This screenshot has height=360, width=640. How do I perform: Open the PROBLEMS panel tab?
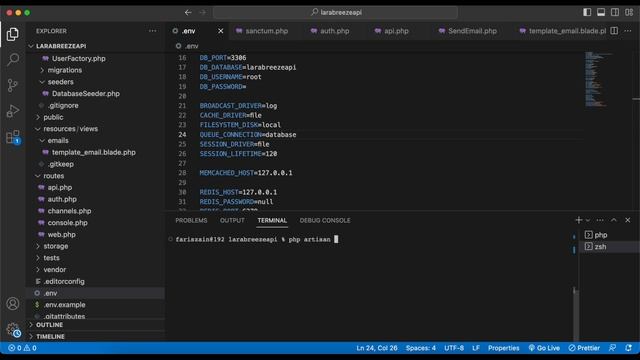[191, 220]
